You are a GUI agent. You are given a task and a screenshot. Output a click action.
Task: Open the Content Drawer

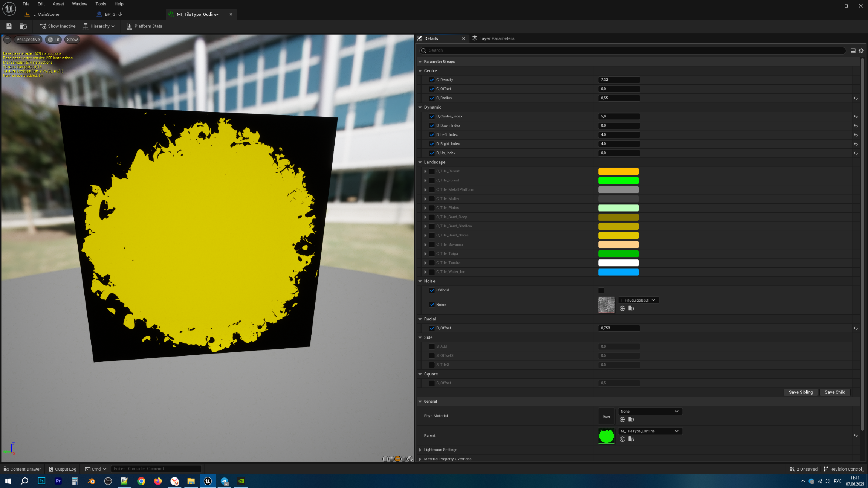pos(22,469)
